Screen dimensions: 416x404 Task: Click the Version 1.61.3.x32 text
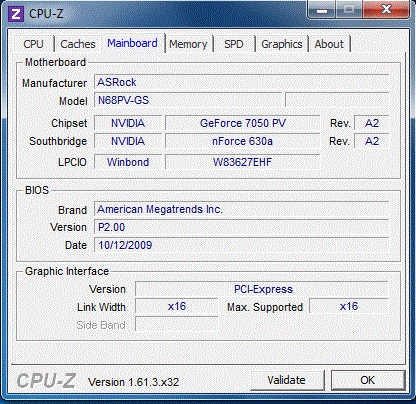(x=133, y=382)
